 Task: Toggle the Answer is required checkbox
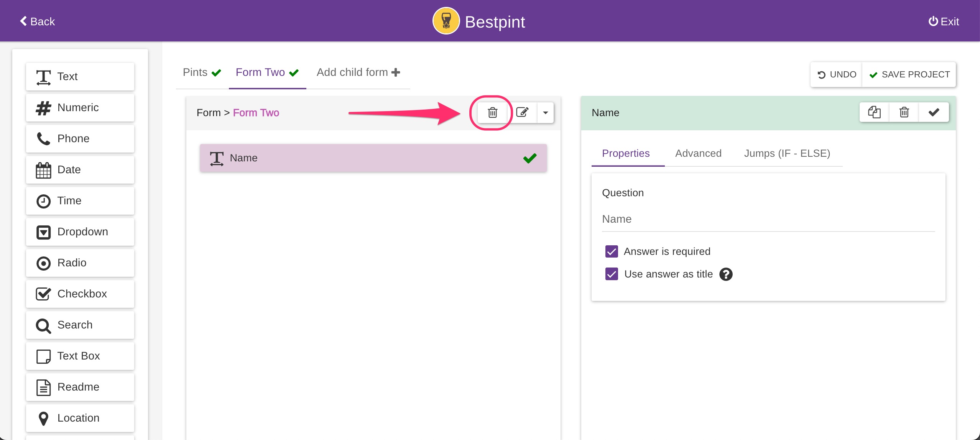612,251
